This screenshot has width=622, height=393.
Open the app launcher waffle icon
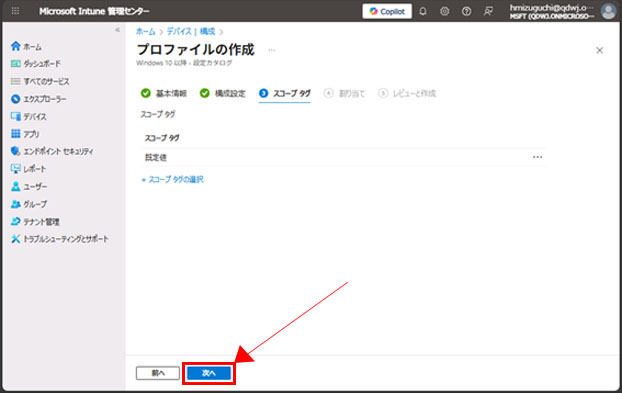[x=15, y=11]
